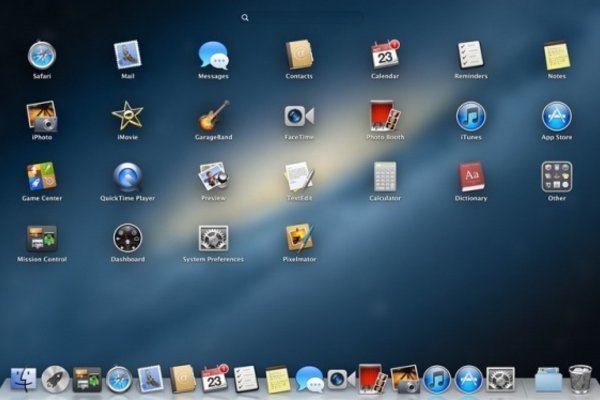Open Photo Booth in the Dock
This screenshot has height=400, width=600.
(x=372, y=379)
